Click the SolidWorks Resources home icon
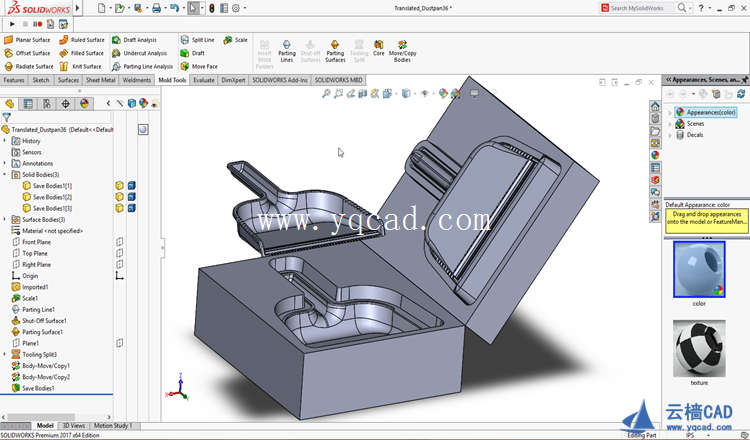This screenshot has height=440, width=750. 655,106
